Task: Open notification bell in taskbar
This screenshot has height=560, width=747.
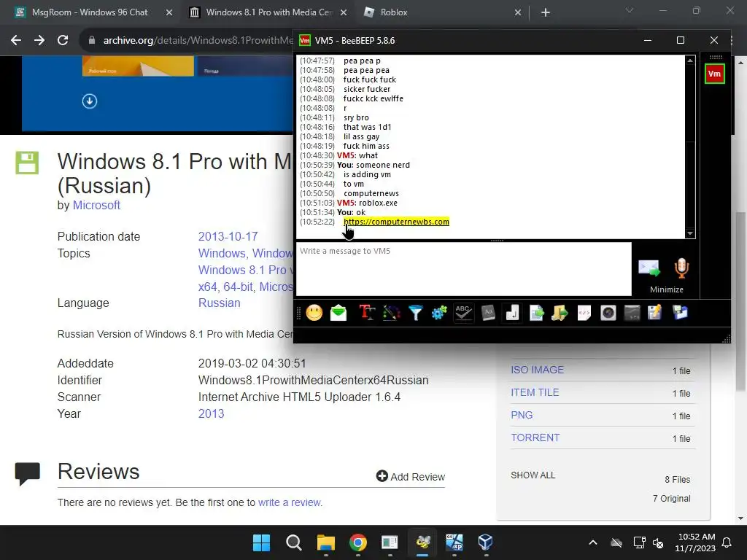Action: pyautogui.click(x=727, y=542)
